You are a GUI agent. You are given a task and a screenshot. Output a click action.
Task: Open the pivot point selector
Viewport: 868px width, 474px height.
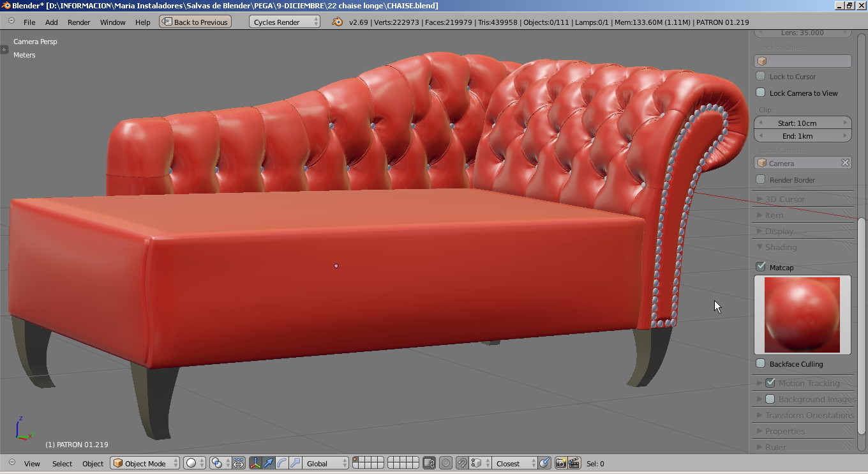(x=220, y=463)
